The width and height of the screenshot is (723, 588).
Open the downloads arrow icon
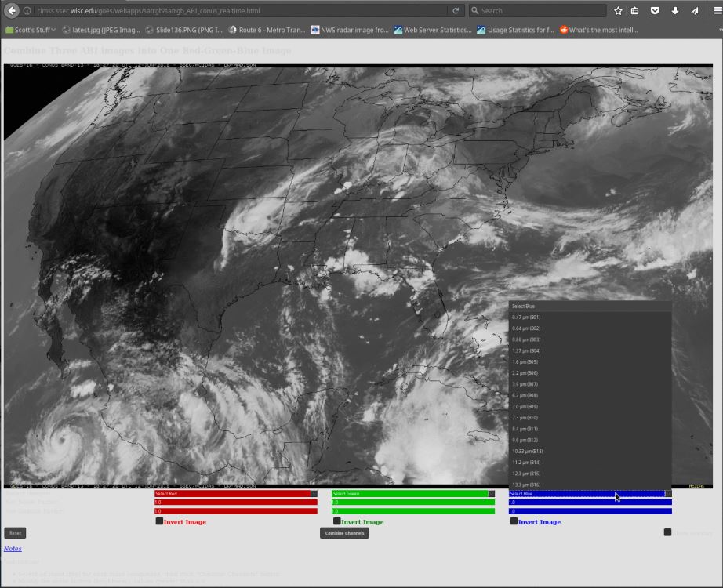[x=674, y=11]
